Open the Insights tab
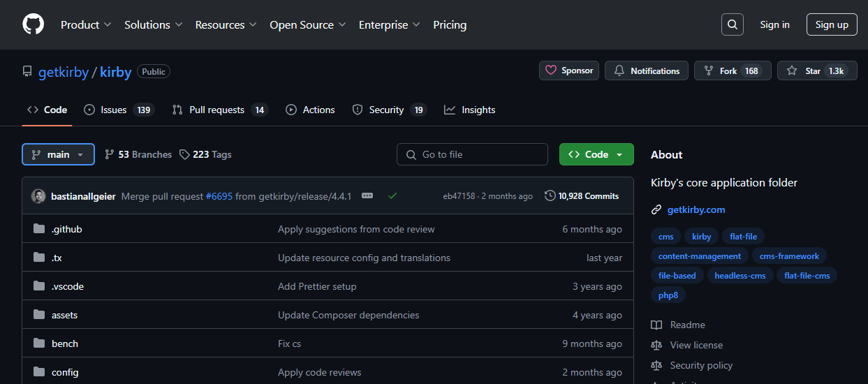This screenshot has width=868, height=384. point(470,110)
